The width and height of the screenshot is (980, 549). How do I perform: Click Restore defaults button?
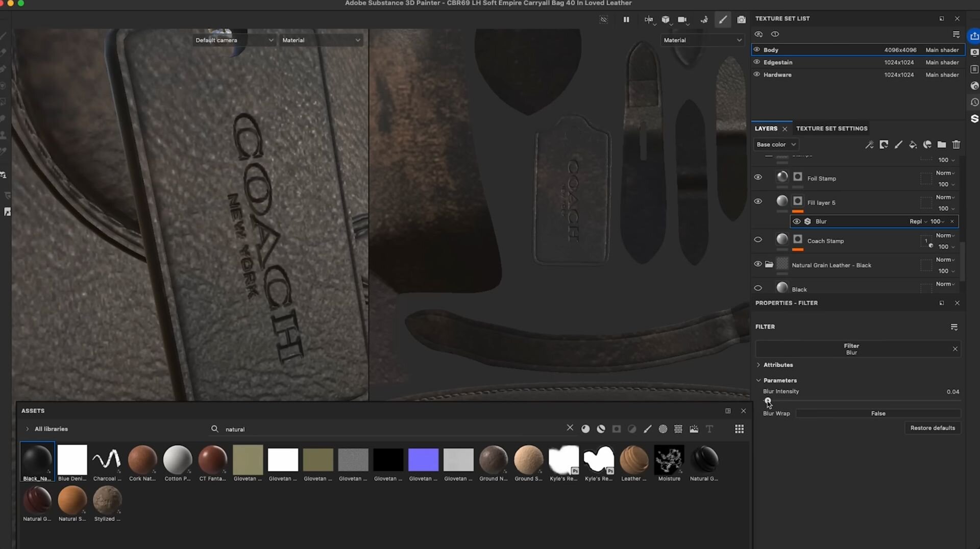pyautogui.click(x=933, y=428)
